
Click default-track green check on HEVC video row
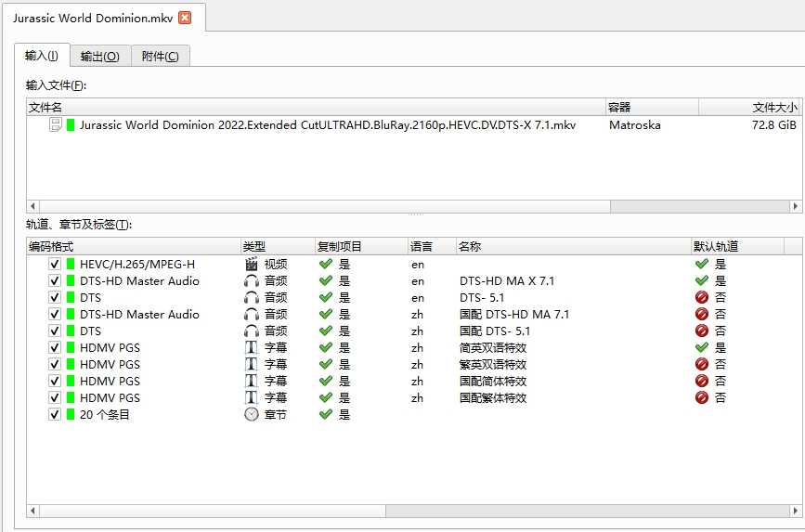point(701,264)
